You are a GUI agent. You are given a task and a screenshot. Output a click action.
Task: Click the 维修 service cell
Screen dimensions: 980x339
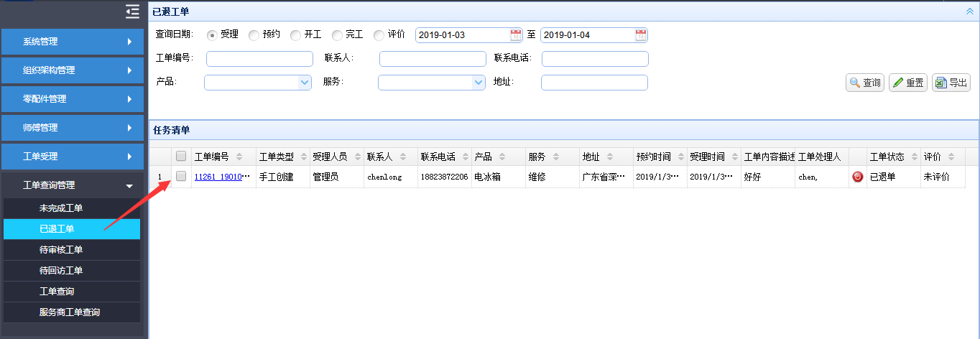pyautogui.click(x=552, y=177)
